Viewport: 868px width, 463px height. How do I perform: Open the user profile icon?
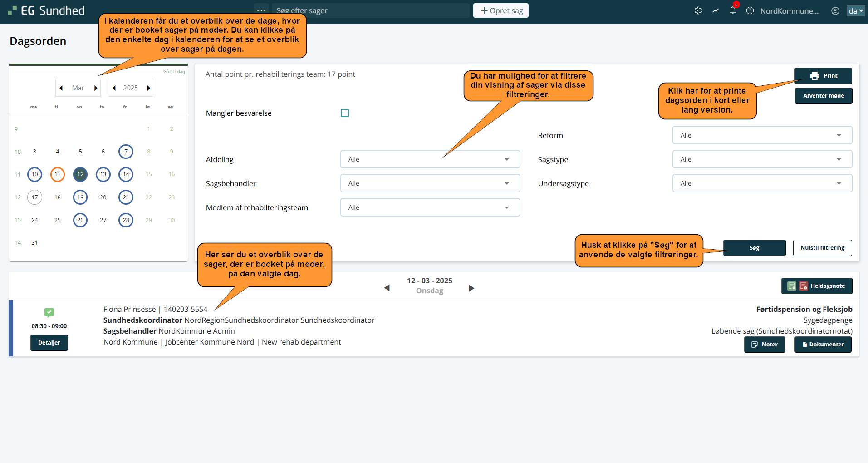click(x=835, y=10)
